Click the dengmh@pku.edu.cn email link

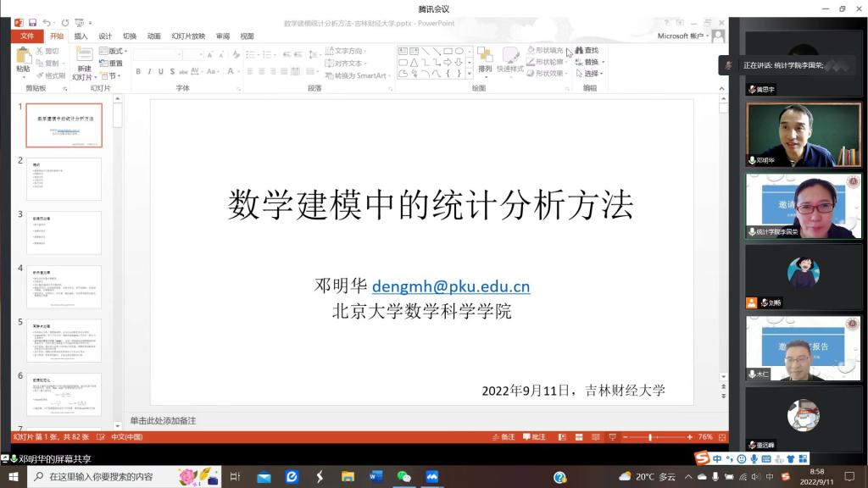click(450, 286)
